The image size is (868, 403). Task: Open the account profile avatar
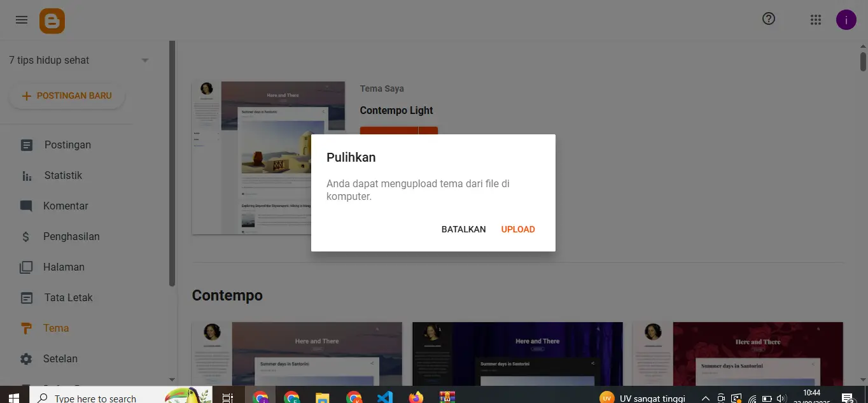click(x=846, y=20)
